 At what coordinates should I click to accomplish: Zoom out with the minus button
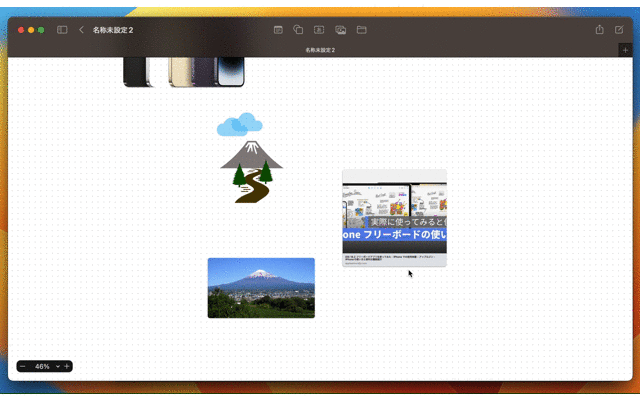point(23,367)
